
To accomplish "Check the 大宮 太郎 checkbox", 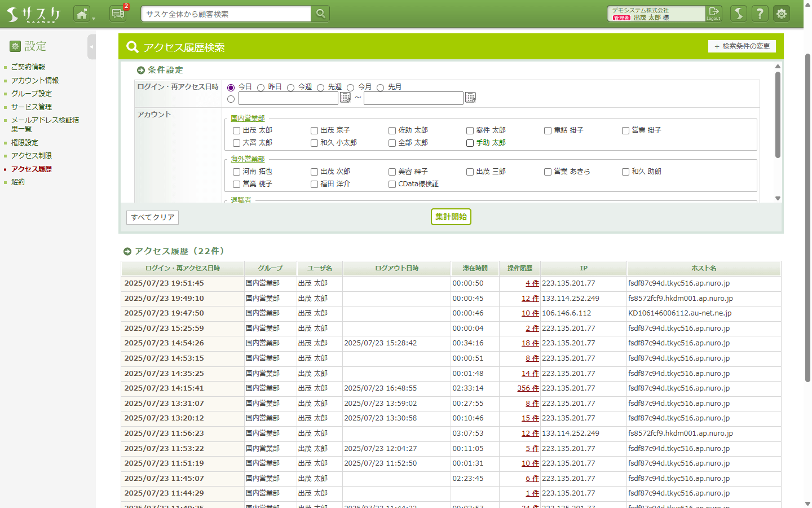I will (237, 143).
